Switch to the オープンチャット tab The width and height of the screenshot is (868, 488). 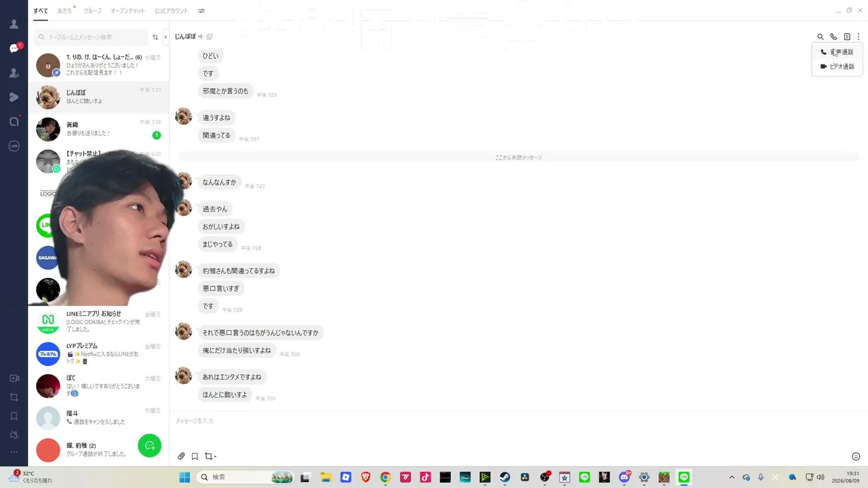tap(128, 11)
